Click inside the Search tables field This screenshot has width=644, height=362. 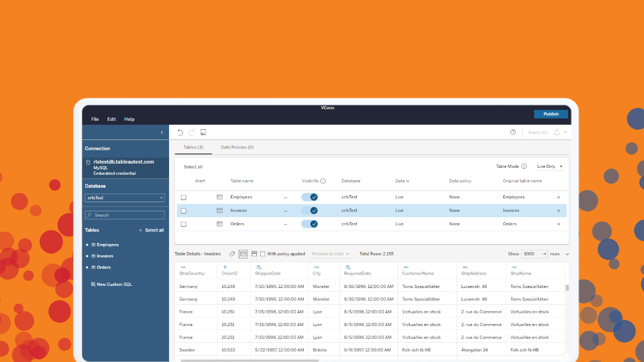coord(125,215)
